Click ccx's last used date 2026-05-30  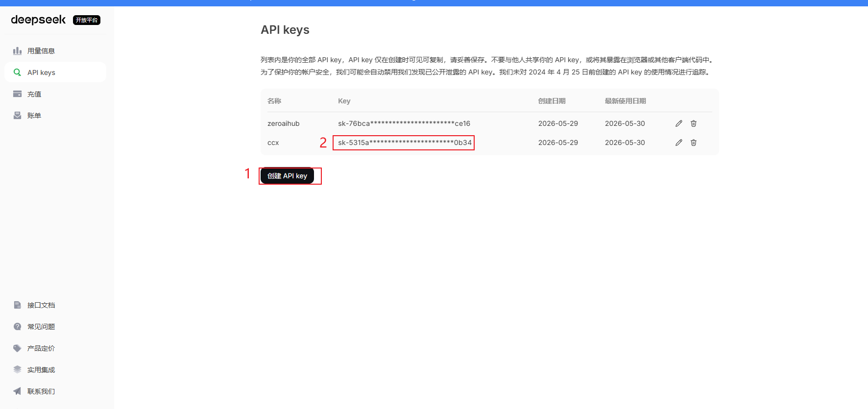click(625, 143)
